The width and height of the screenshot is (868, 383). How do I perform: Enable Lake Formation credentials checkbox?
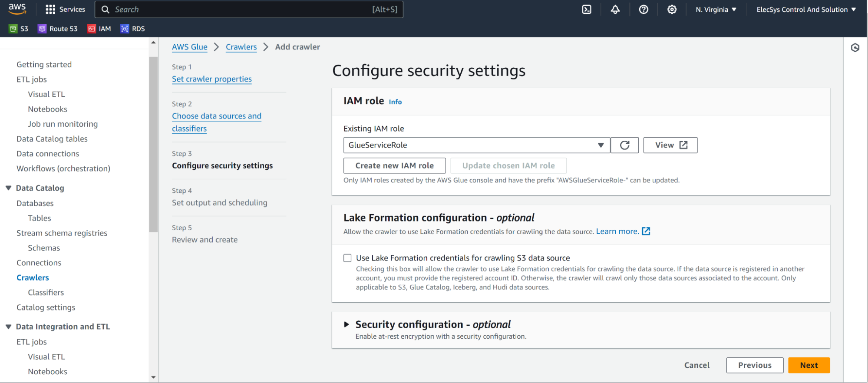(347, 258)
